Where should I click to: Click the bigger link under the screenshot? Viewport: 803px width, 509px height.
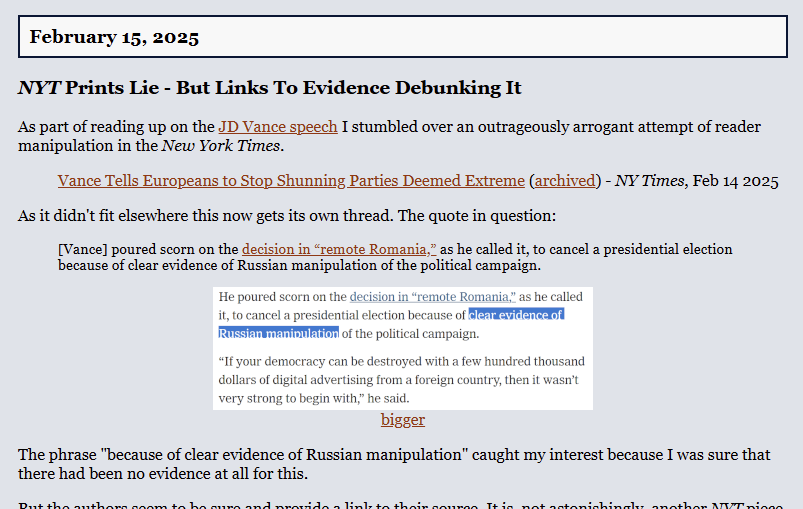403,420
